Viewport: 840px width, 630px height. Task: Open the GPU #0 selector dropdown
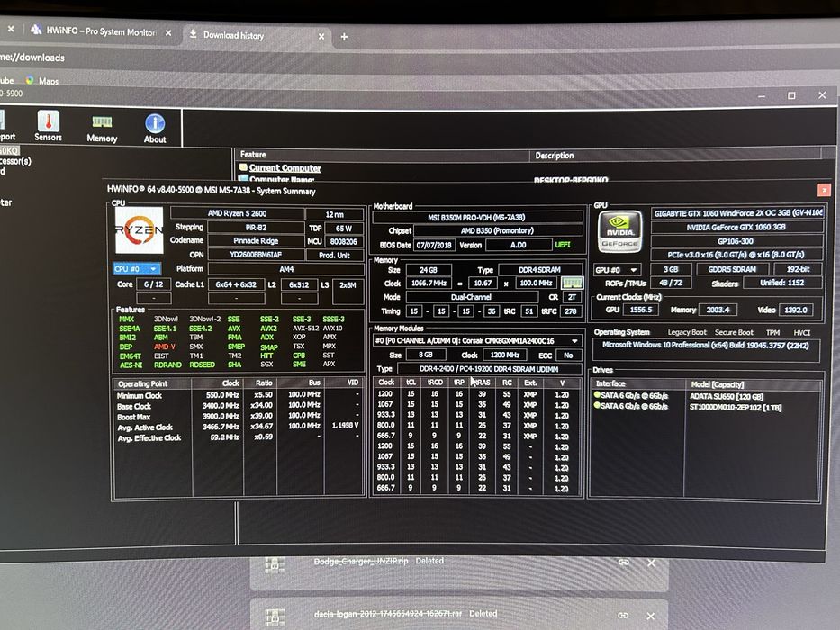617,269
